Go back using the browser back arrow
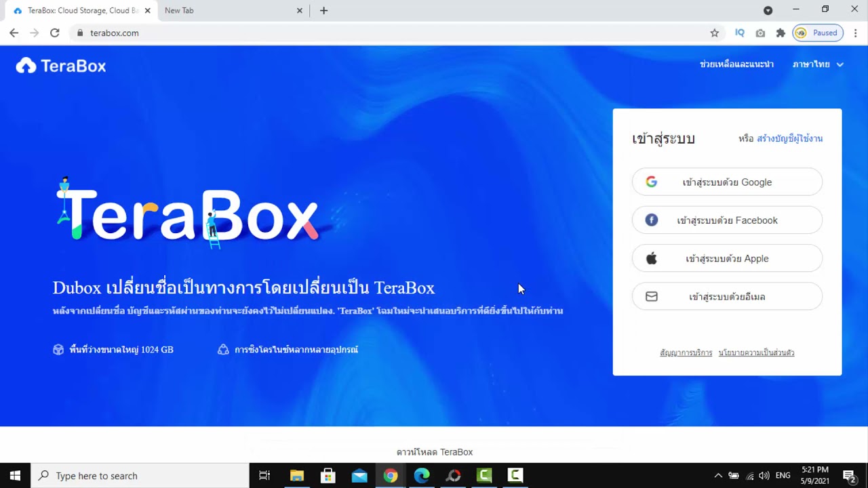This screenshot has width=868, height=488. (14, 33)
